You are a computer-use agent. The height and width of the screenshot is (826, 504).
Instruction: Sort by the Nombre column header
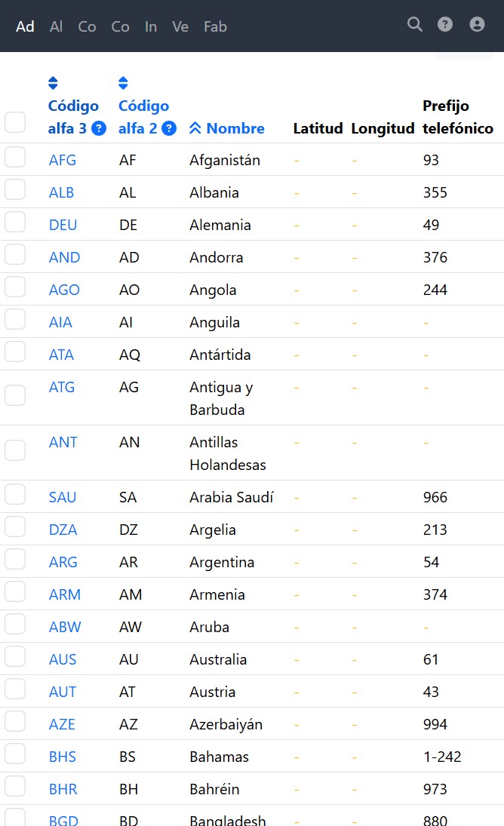[x=235, y=129]
